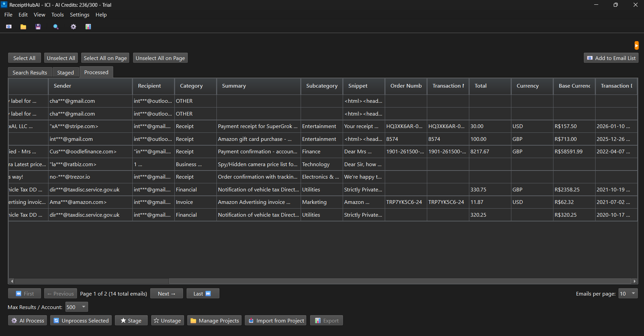Open a project using the folder toolbar icon
This screenshot has width=644, height=336.
[23, 27]
